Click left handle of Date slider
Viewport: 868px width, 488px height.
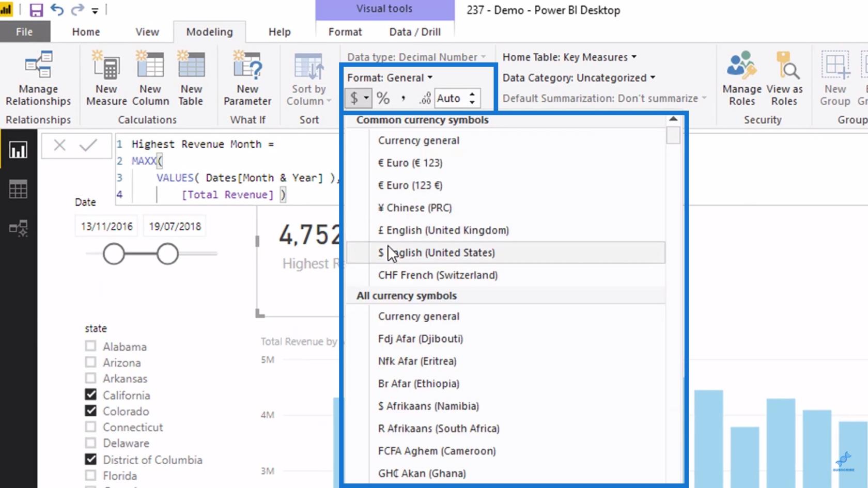(x=114, y=254)
